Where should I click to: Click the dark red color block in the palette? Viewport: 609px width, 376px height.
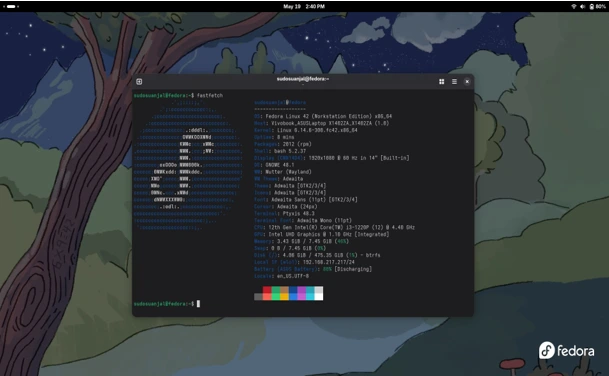coord(267,290)
